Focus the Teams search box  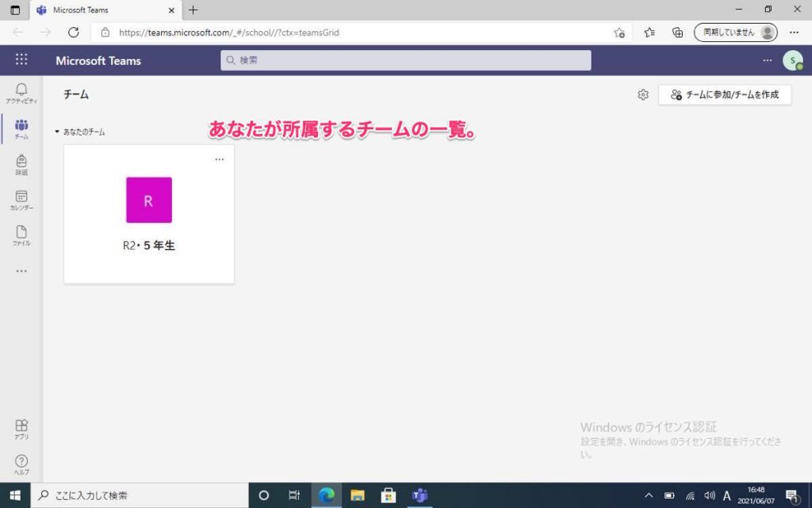pyautogui.click(x=405, y=60)
